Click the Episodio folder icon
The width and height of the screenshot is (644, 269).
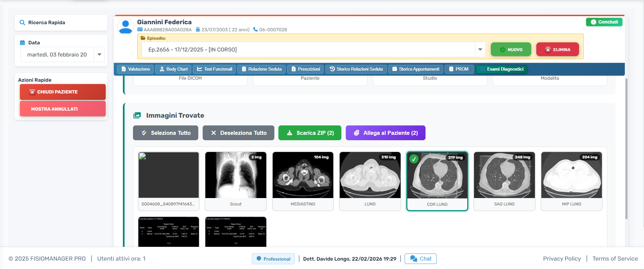tap(143, 38)
